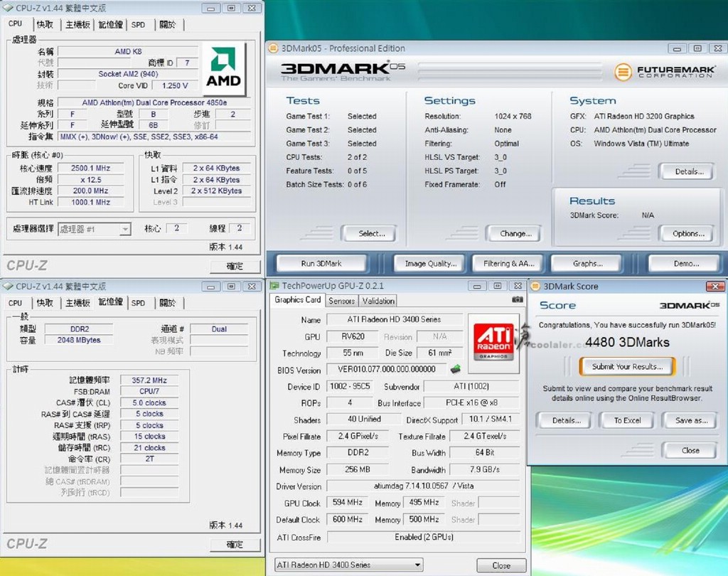728x576 pixels.
Task: Switch to the CPU tab in the CPU-Z memory window
Action: point(16,303)
